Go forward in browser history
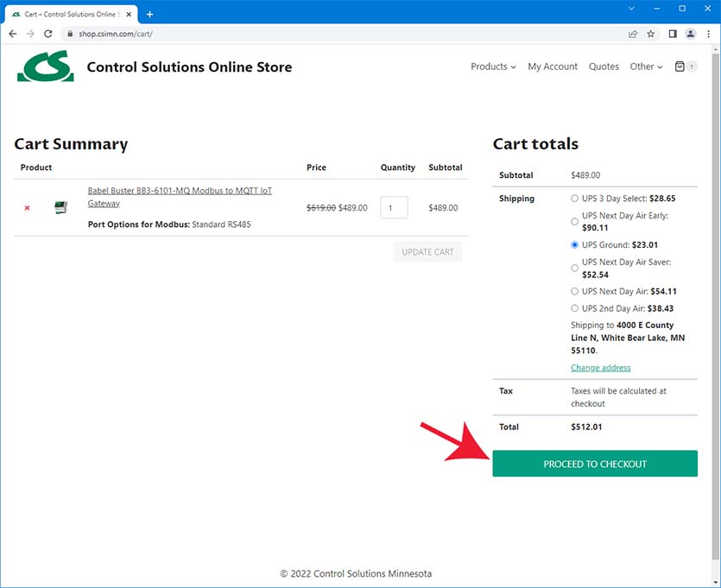Screen dimensions: 721x588 [30, 34]
